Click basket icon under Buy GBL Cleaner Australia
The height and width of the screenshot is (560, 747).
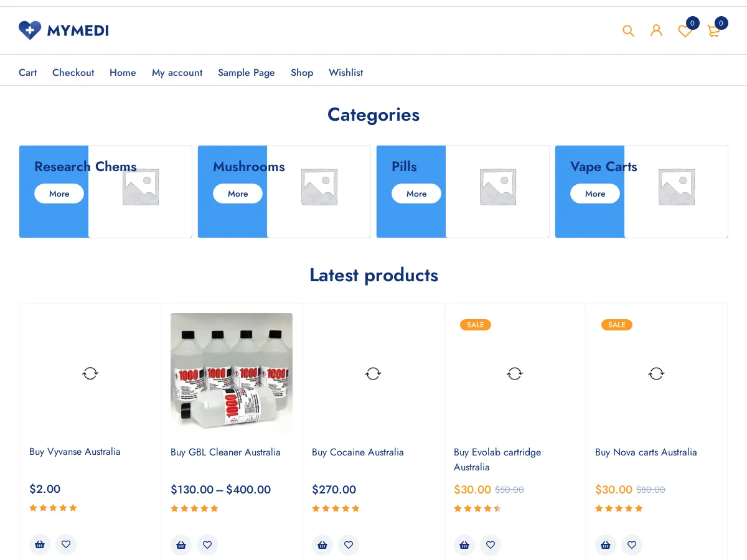click(181, 545)
